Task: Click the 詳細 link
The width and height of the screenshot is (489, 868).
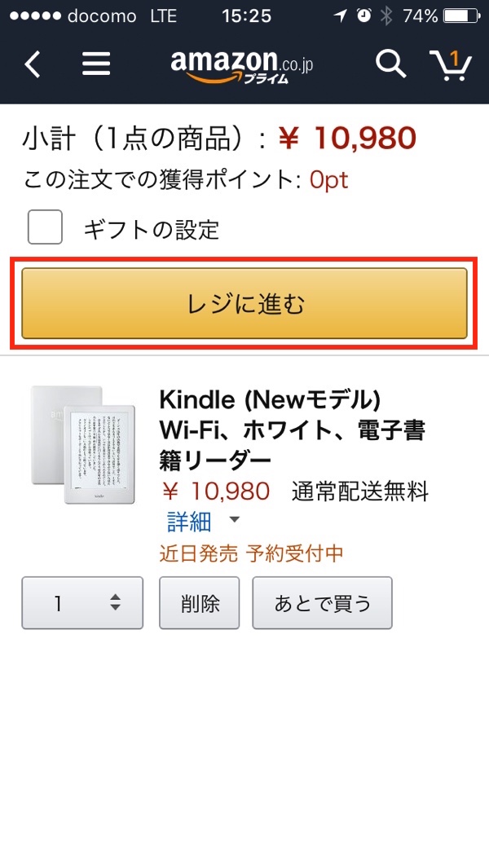Action: tap(189, 520)
